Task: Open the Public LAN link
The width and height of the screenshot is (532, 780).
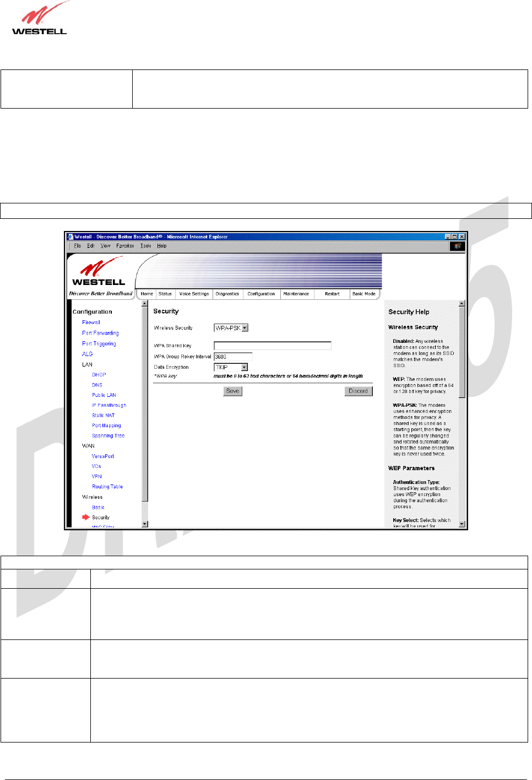Action: tap(104, 395)
